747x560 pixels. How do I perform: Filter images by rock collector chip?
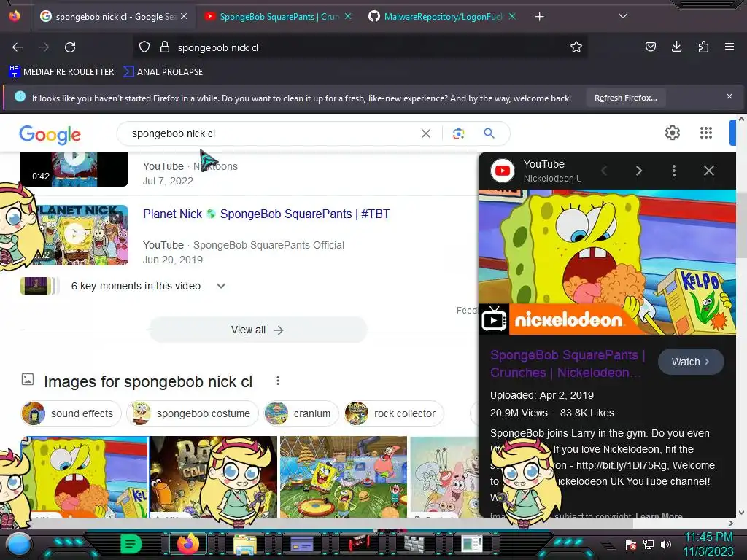click(x=394, y=413)
